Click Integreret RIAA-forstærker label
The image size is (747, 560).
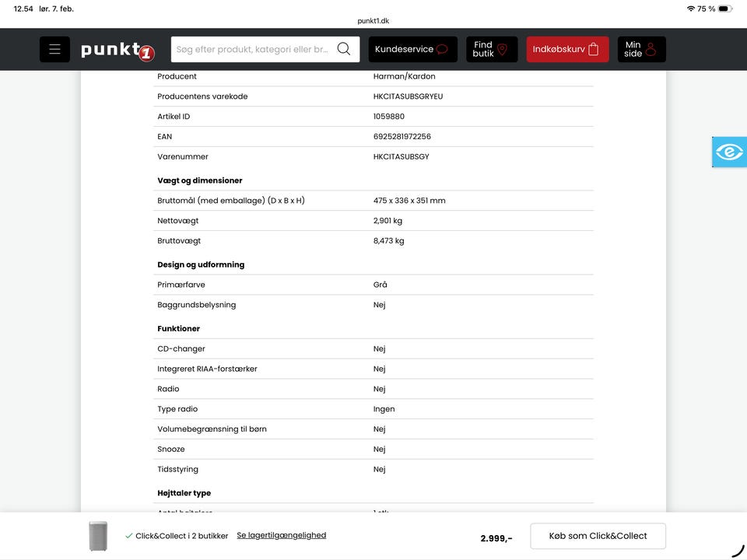[x=207, y=369]
